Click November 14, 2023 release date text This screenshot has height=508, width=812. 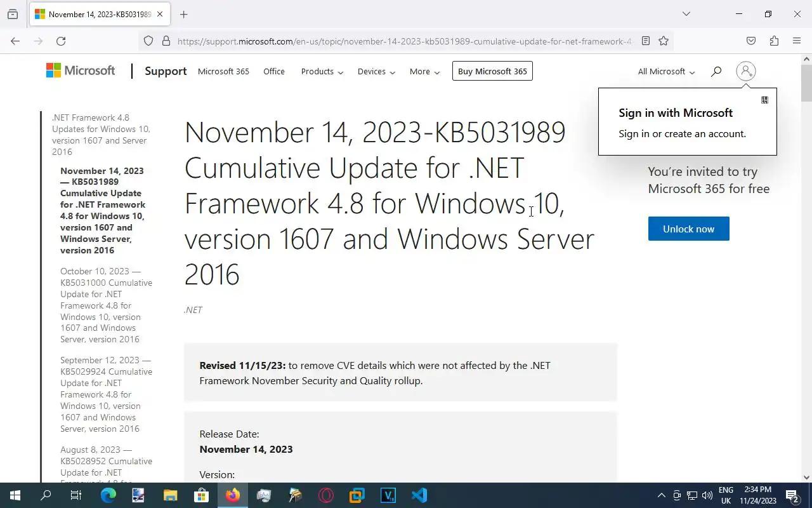[246, 449]
